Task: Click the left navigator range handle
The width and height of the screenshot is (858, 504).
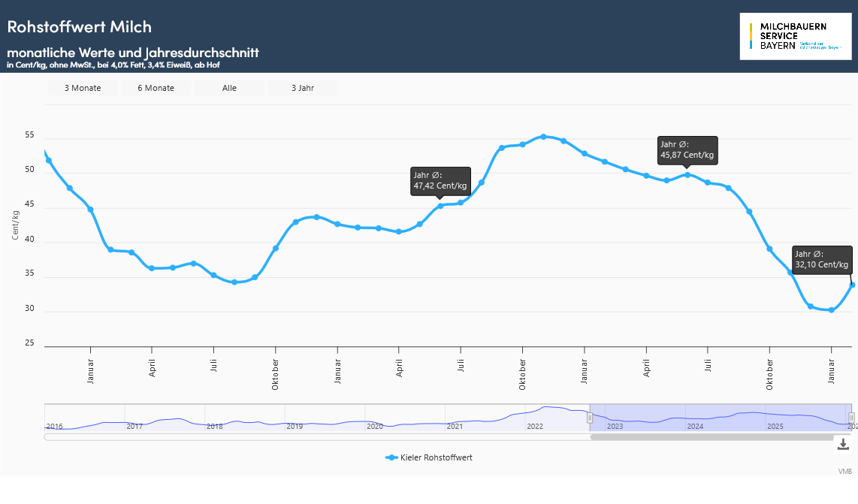Action: coord(590,418)
